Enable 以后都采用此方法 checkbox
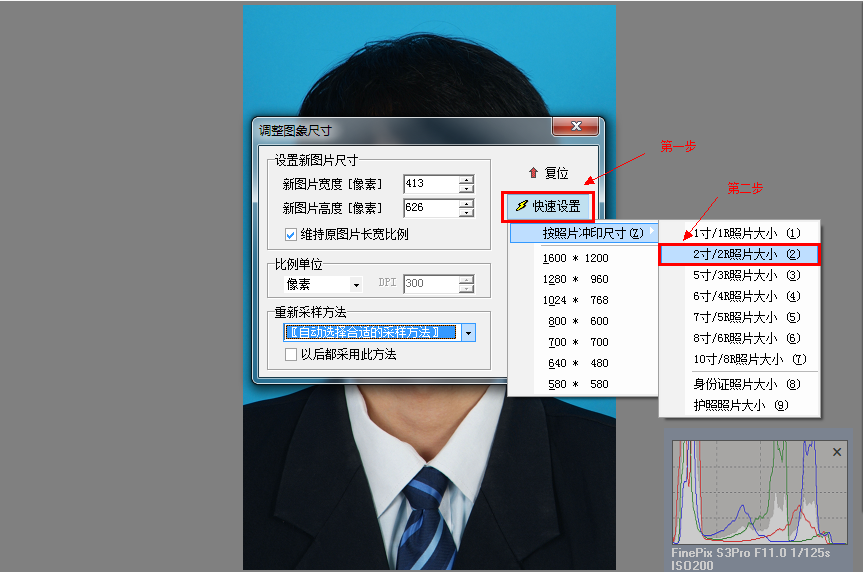 point(291,354)
